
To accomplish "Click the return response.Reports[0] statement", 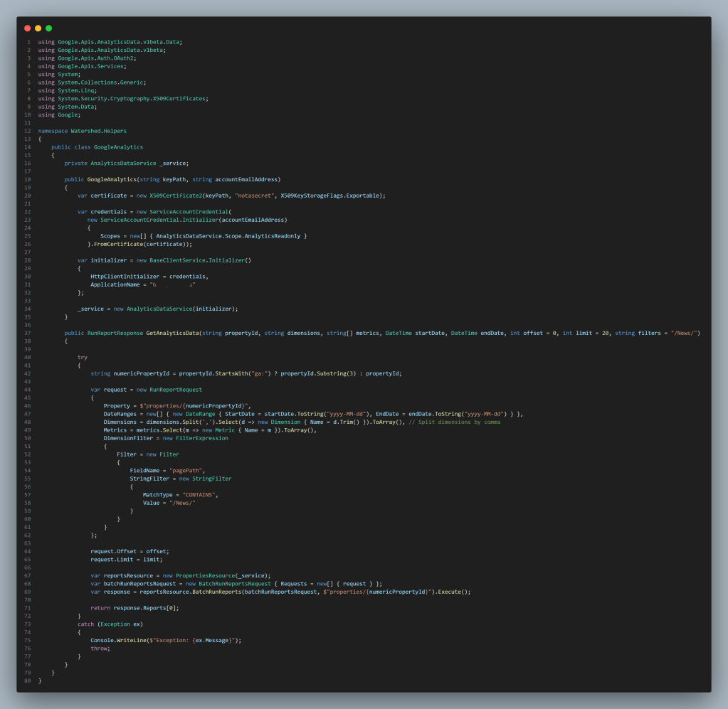I will tap(134, 607).
